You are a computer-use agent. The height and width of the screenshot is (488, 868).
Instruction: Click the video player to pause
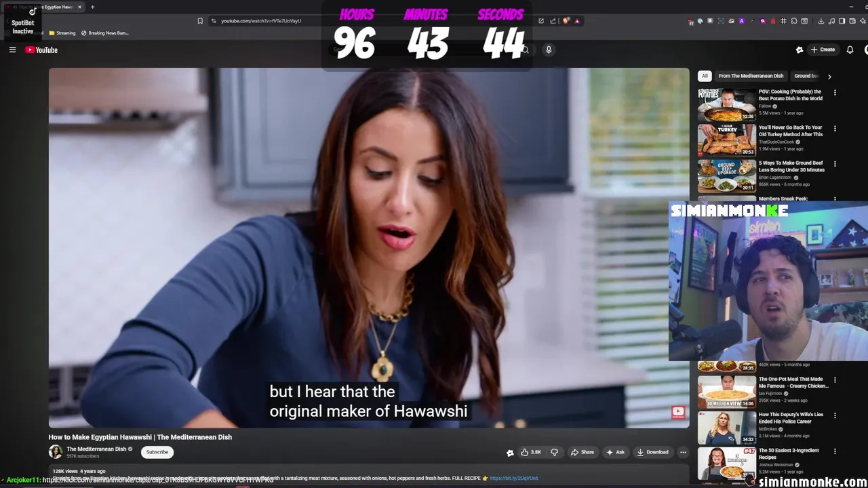(x=369, y=247)
